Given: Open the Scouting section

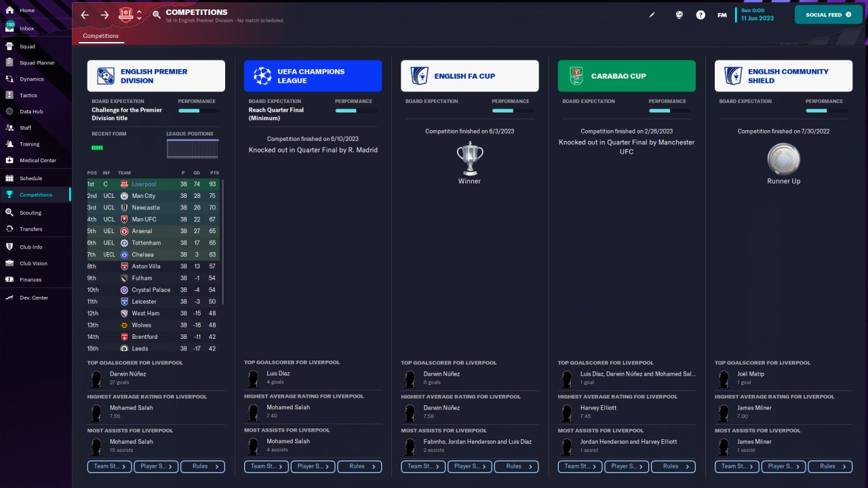Looking at the screenshot, I should (x=35, y=213).
